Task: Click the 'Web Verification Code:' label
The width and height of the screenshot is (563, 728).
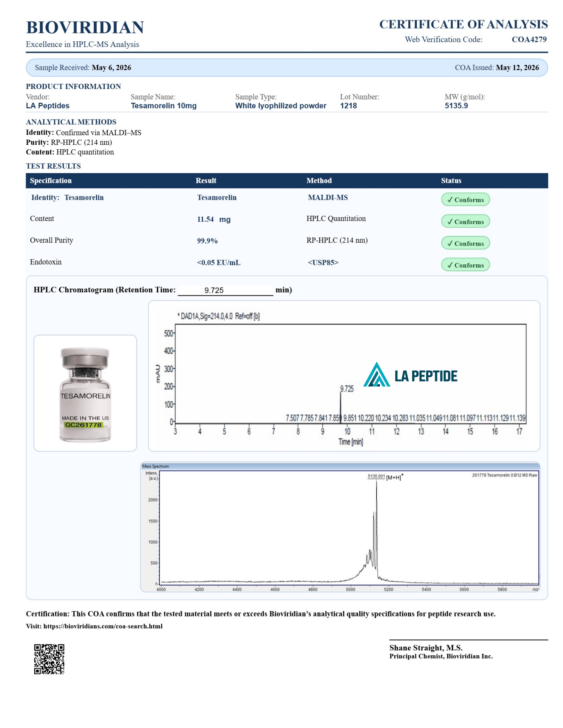Action: (443, 39)
